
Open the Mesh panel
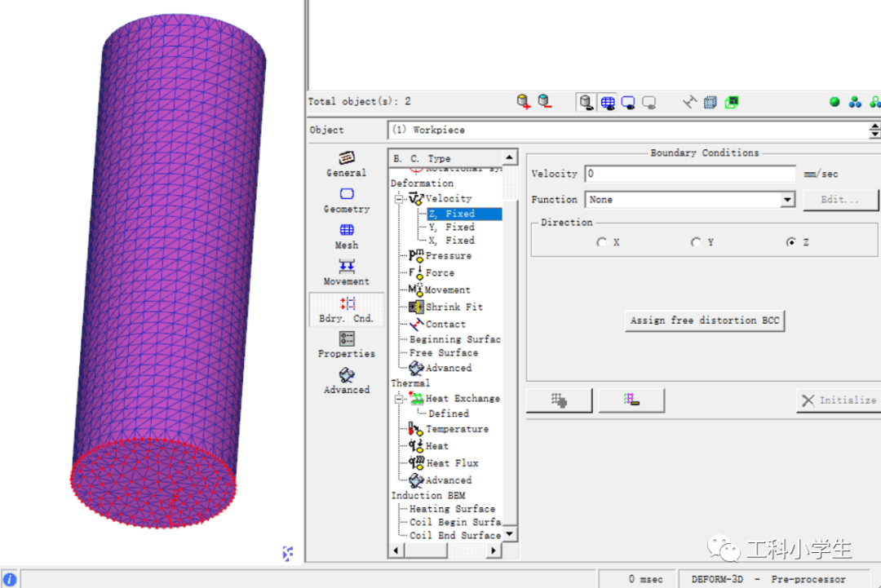tap(346, 237)
